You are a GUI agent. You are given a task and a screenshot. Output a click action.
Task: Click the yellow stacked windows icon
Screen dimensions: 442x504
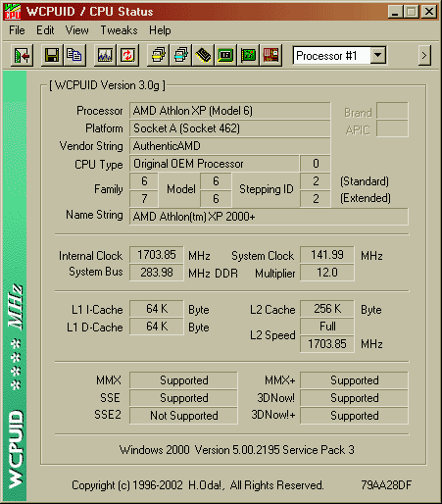(158, 56)
